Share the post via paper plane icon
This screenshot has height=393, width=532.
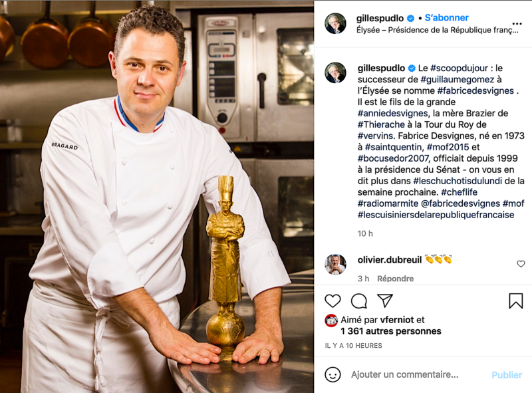click(x=385, y=301)
